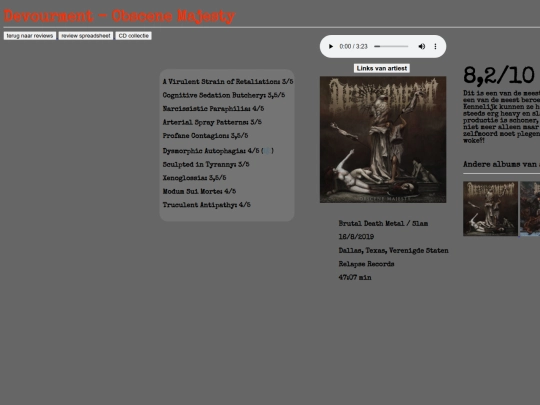
Task: Select 'Xenoglossia' track row
Action: point(195,178)
